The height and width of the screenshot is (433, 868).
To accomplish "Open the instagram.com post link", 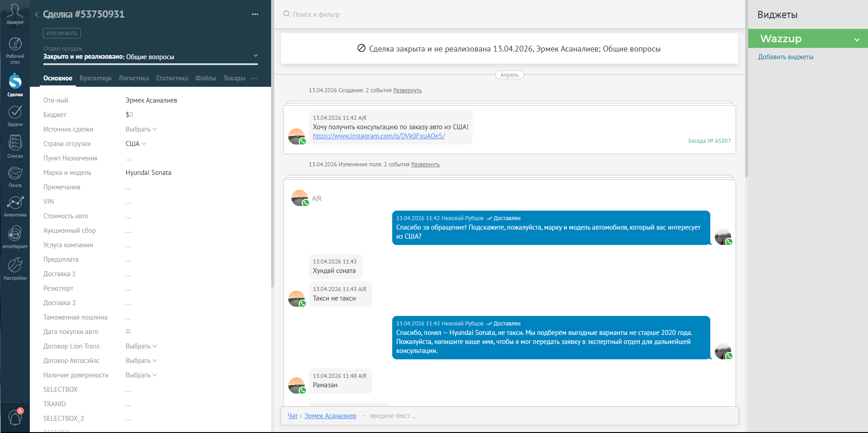I will pos(379,136).
